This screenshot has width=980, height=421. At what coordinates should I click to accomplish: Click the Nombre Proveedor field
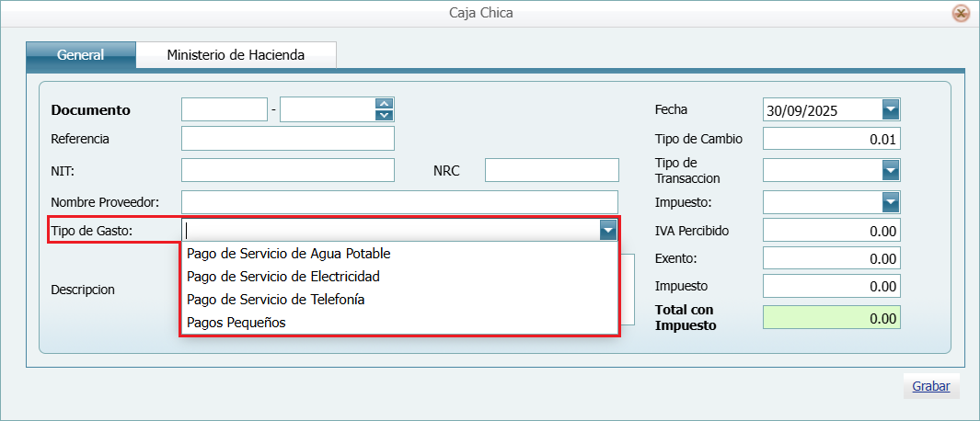[399, 202]
